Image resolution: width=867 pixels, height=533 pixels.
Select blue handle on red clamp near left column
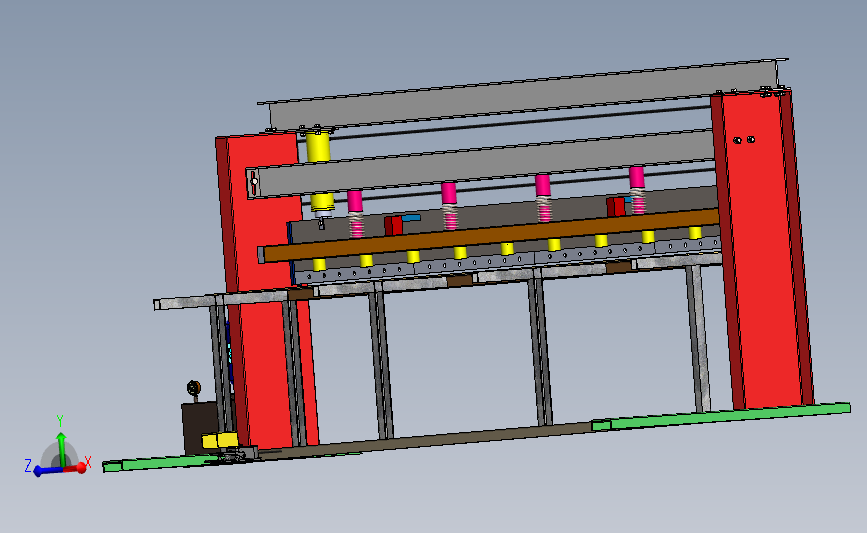(411, 218)
